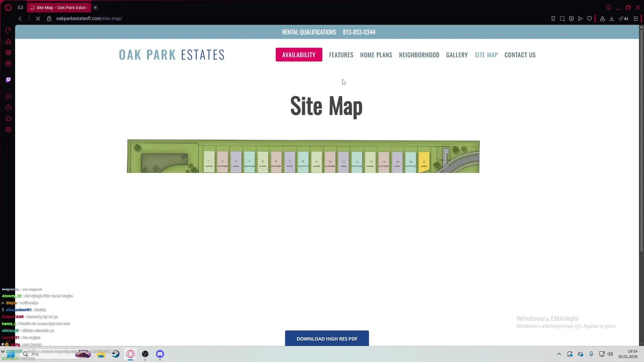Take a snapshot with the capture icon
Image resolution: width=644 pixels, height=362 pixels.
click(562, 19)
